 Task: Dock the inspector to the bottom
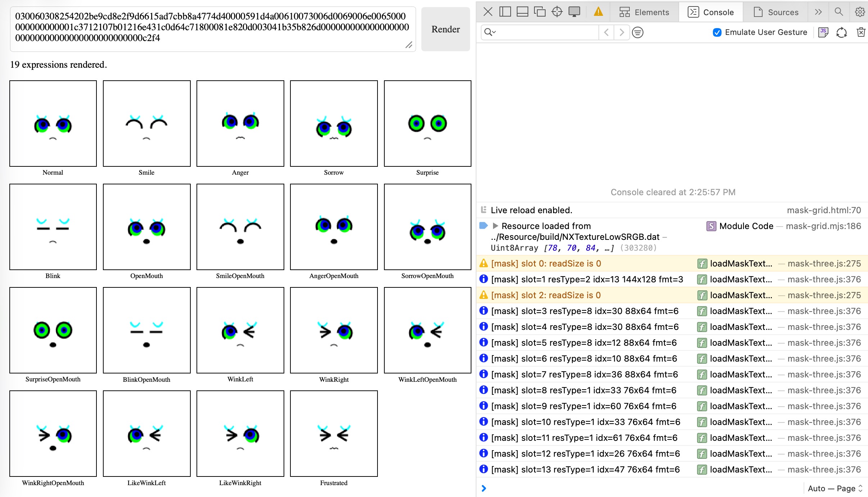pos(522,12)
